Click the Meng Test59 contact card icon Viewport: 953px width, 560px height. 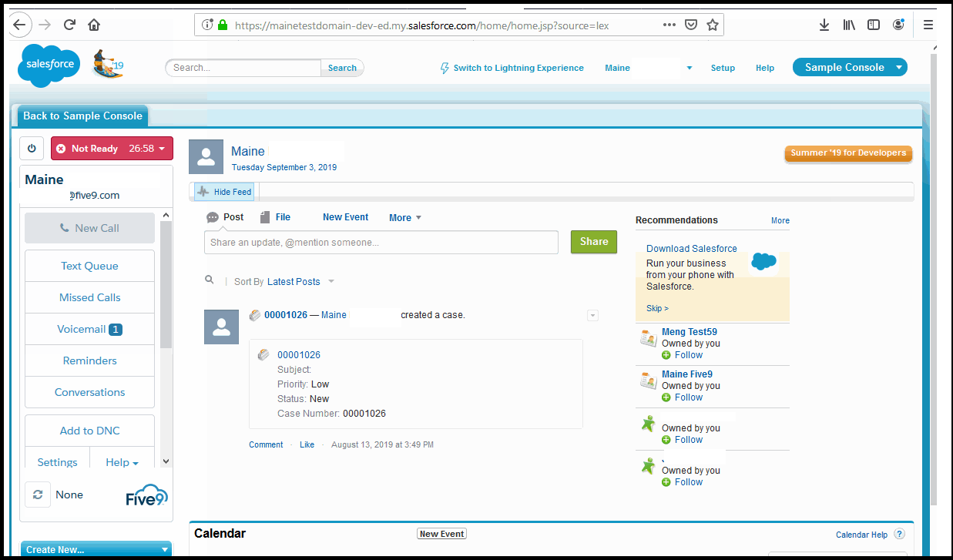648,337
